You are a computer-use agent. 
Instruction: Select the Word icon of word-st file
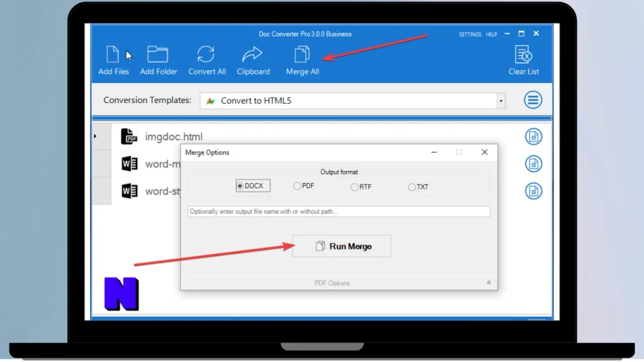130,191
